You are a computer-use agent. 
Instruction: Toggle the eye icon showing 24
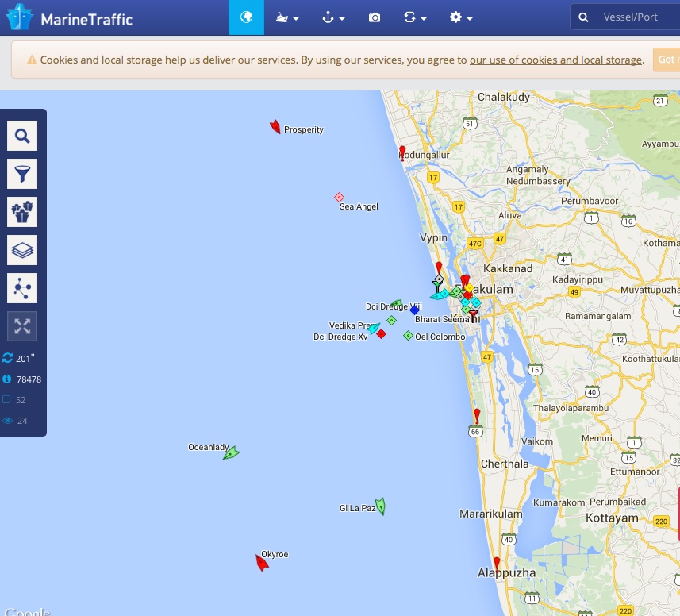pos(8,421)
